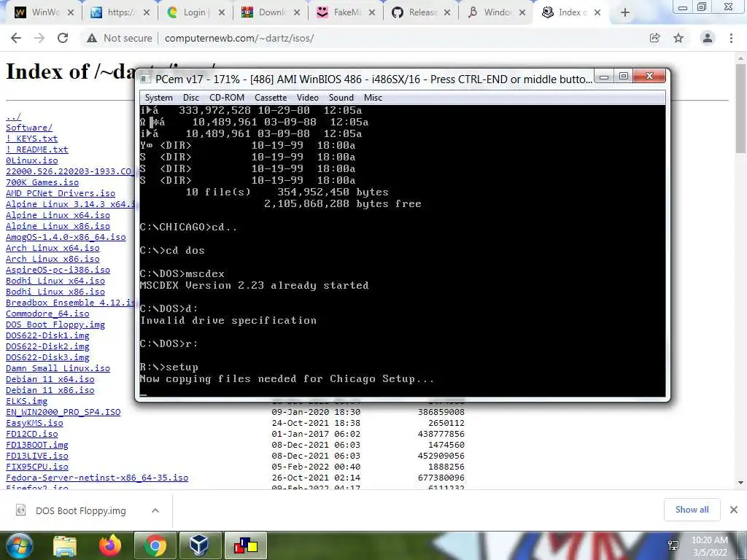747x560 pixels.
Task: Close the WinWorld tab
Action: 71,12
